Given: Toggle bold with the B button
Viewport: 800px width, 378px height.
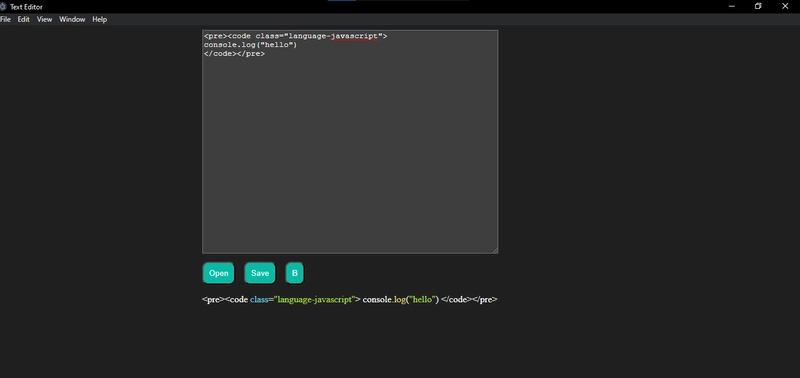Looking at the screenshot, I should pyautogui.click(x=294, y=273).
